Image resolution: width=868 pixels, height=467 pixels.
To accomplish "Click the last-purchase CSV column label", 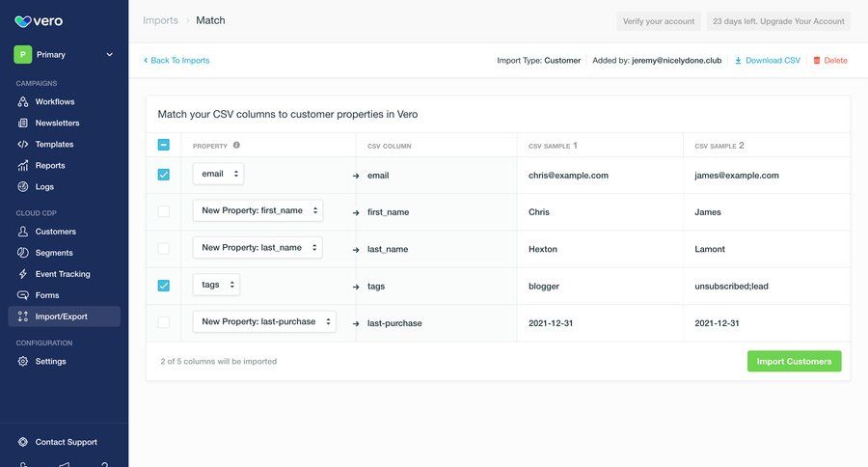I will click(394, 323).
